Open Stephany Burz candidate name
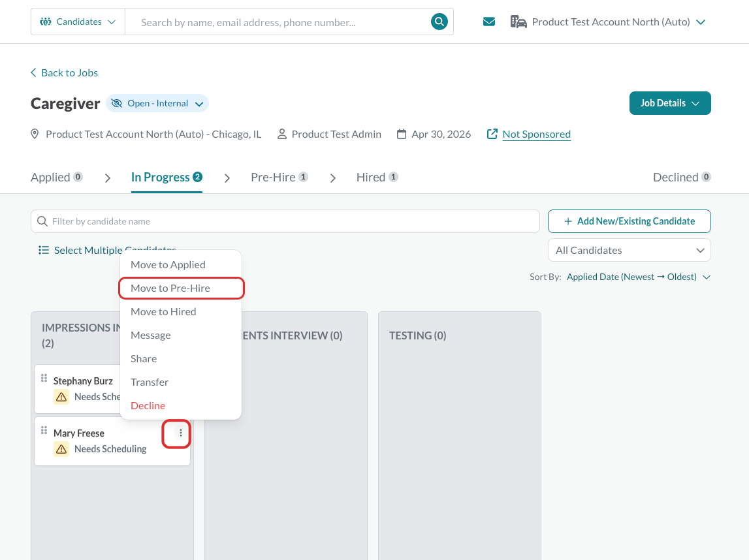Viewport: 749px width, 560px height. point(83,381)
